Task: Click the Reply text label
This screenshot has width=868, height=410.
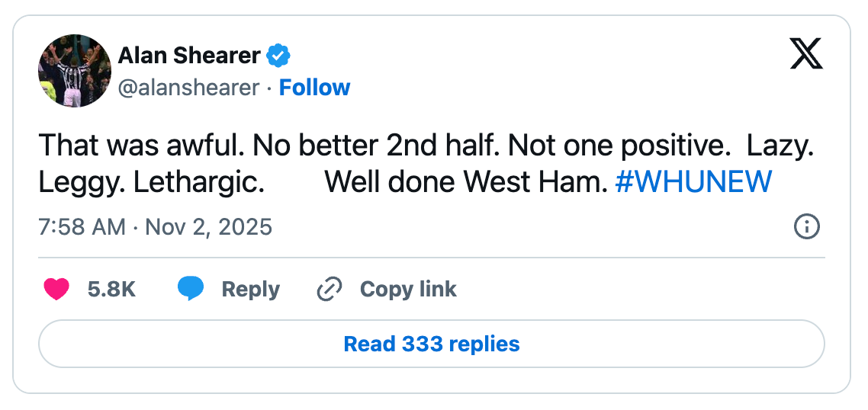Action: 250,290
